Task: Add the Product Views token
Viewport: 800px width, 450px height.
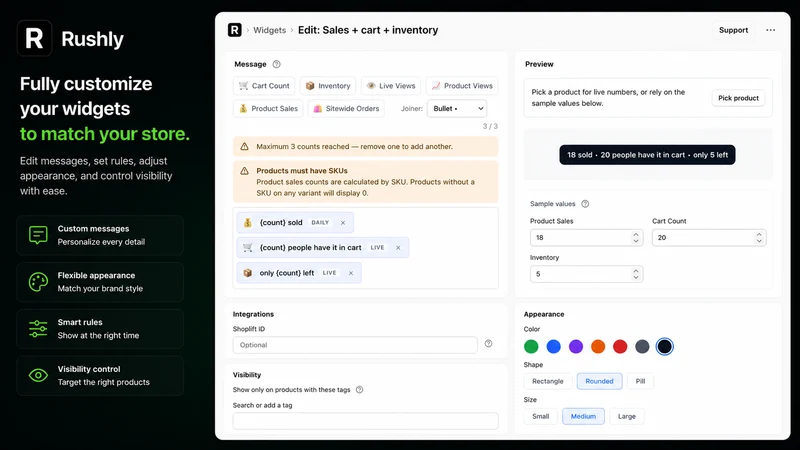Action: coord(462,86)
